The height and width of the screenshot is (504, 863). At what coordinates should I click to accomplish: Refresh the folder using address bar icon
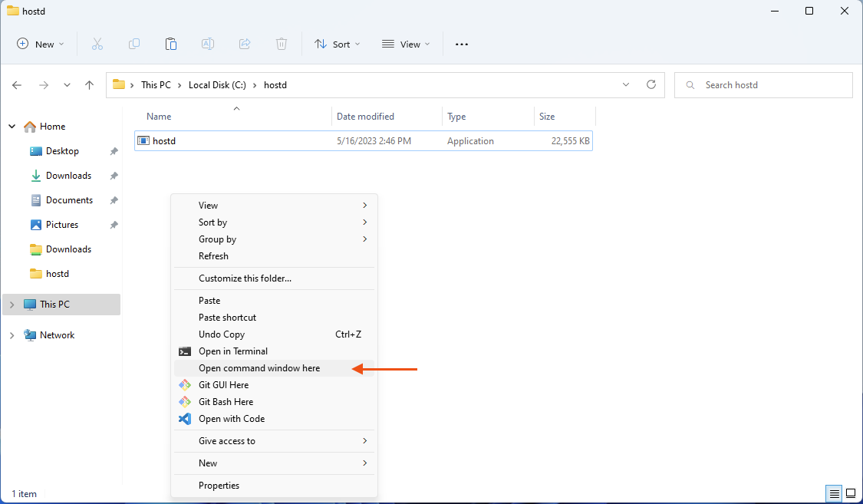[x=651, y=84]
